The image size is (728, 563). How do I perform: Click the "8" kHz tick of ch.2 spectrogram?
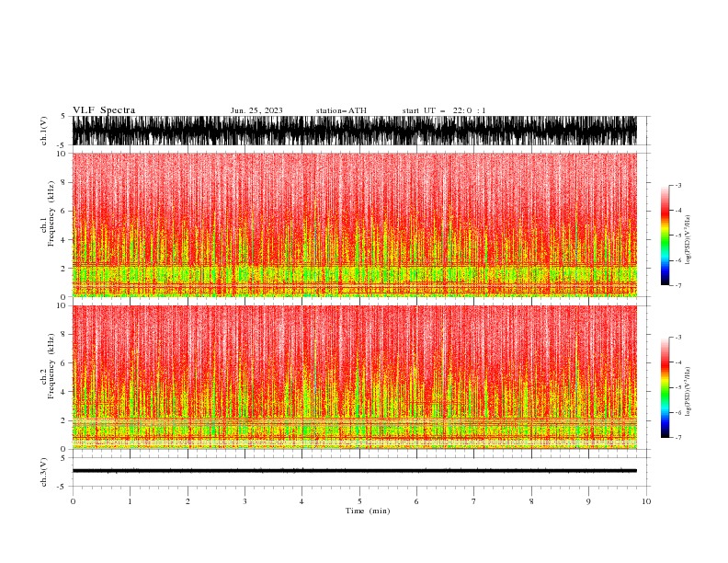64,335
